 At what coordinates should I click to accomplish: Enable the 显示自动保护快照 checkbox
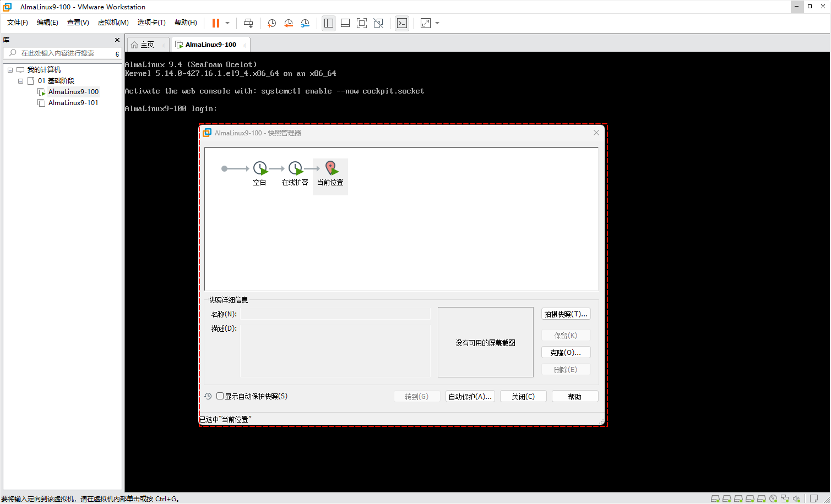point(220,396)
